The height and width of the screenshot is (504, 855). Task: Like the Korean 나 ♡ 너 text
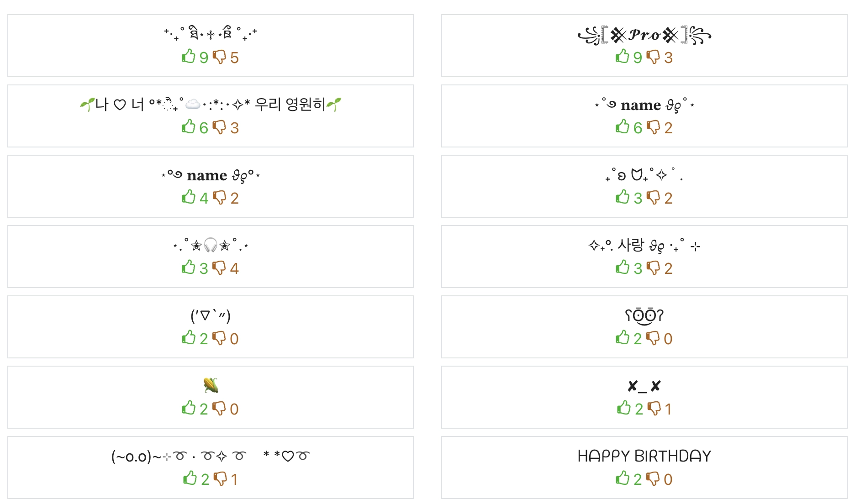(189, 127)
